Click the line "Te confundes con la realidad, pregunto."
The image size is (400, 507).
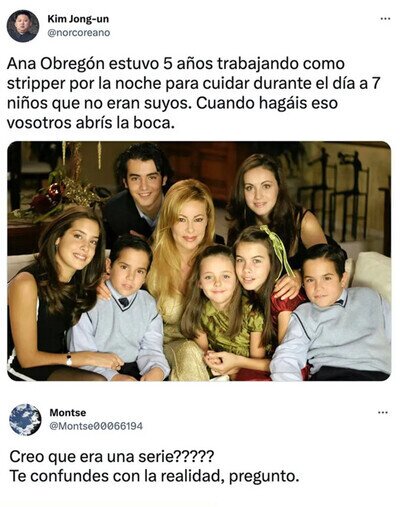pos(154,476)
